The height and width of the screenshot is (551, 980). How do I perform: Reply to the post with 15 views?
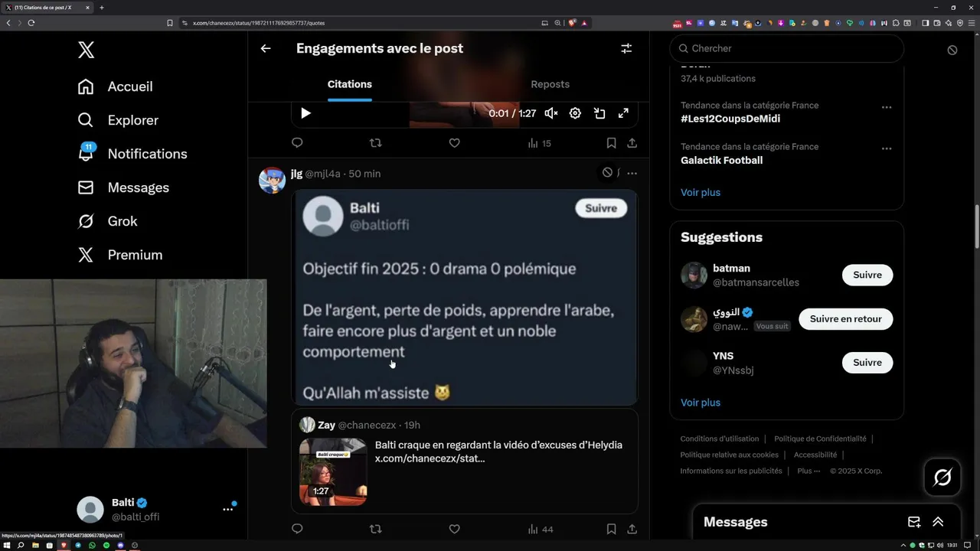[298, 143]
